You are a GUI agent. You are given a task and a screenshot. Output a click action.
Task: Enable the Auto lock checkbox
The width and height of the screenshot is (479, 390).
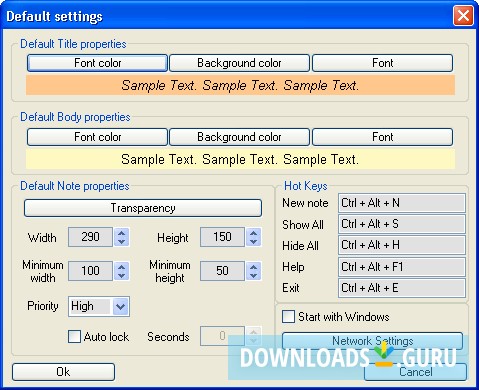pyautogui.click(x=74, y=337)
